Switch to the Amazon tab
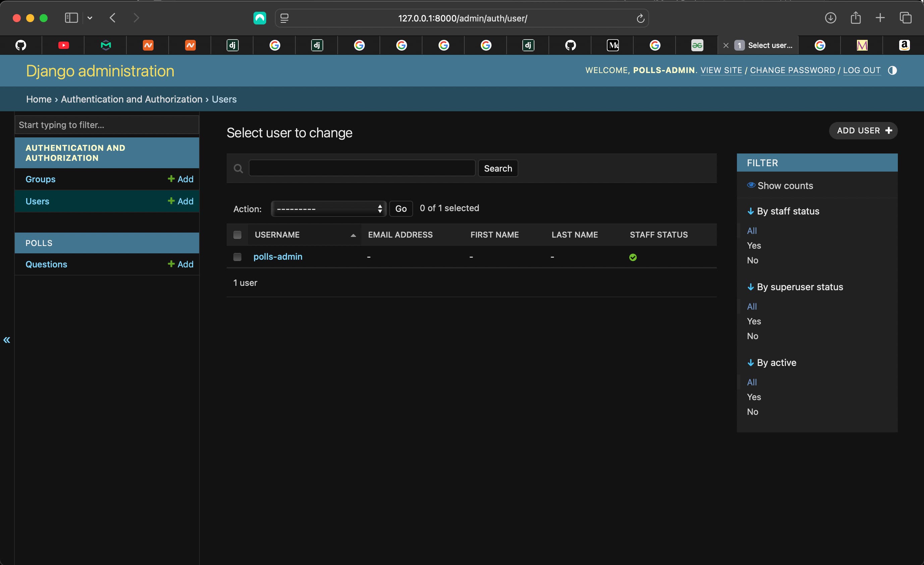Viewport: 924px width, 565px height. point(904,45)
